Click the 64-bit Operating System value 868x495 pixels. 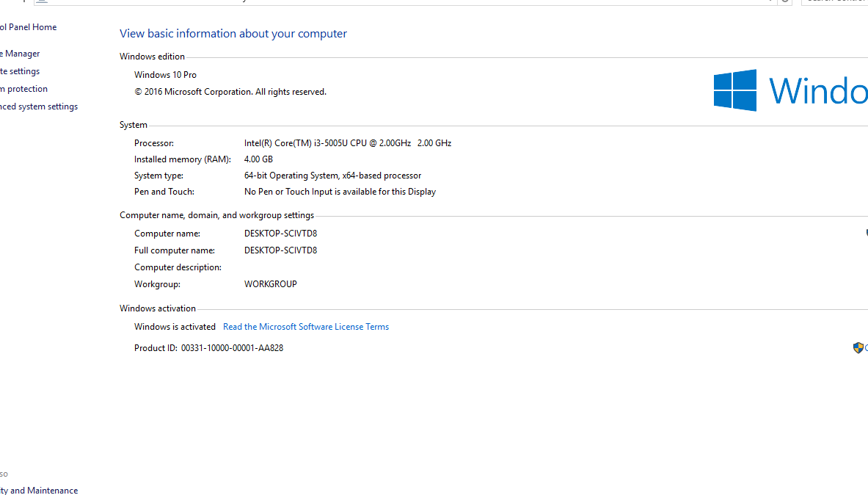click(x=332, y=176)
